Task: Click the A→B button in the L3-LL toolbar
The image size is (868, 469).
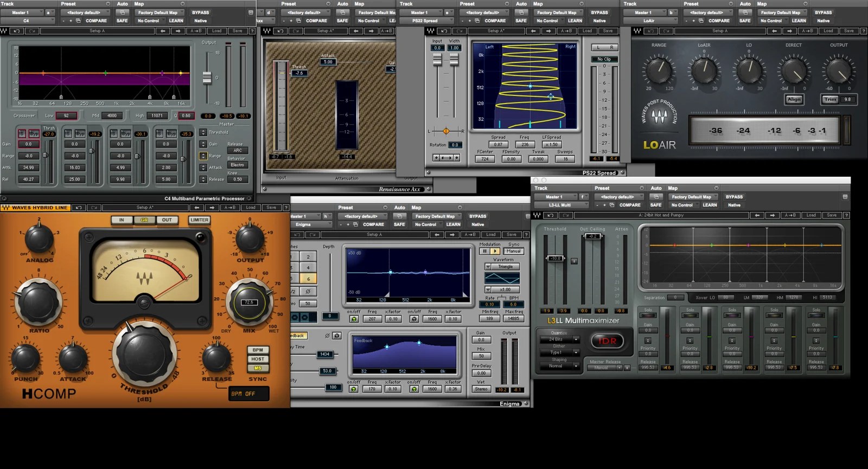Action: click(790, 215)
